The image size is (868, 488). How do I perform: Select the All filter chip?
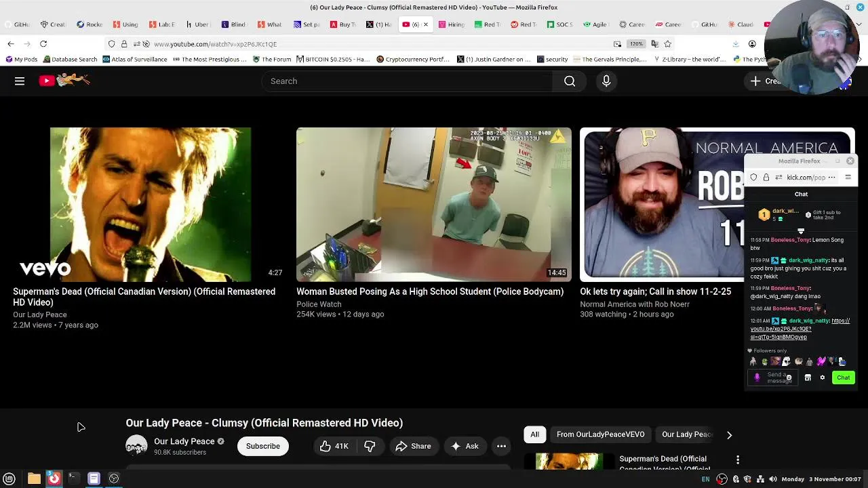click(x=534, y=434)
